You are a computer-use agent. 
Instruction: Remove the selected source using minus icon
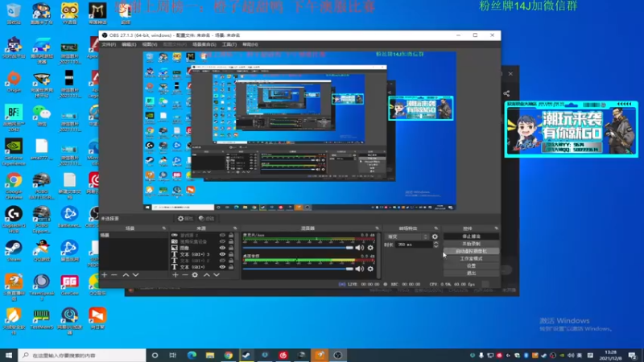coord(185,274)
